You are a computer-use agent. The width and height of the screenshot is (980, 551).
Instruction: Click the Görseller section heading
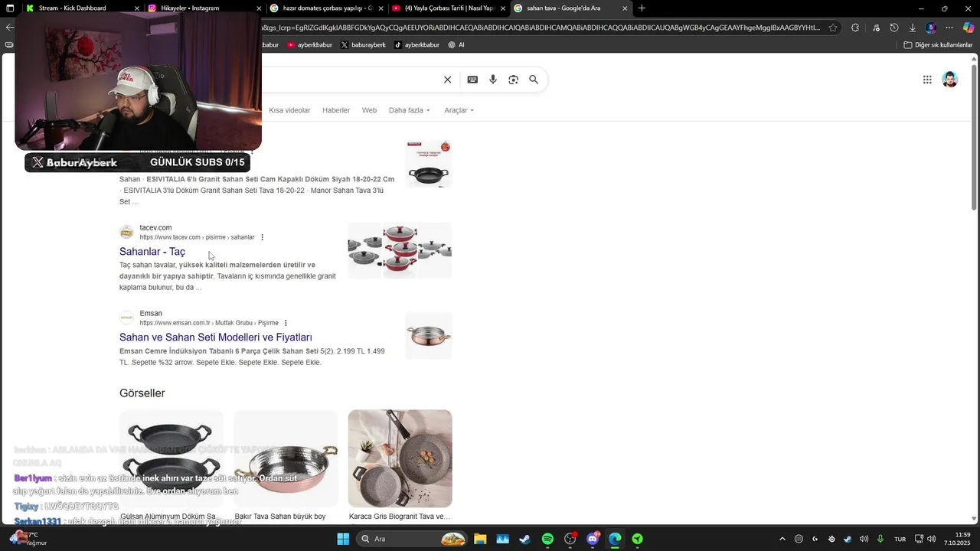[x=142, y=393]
